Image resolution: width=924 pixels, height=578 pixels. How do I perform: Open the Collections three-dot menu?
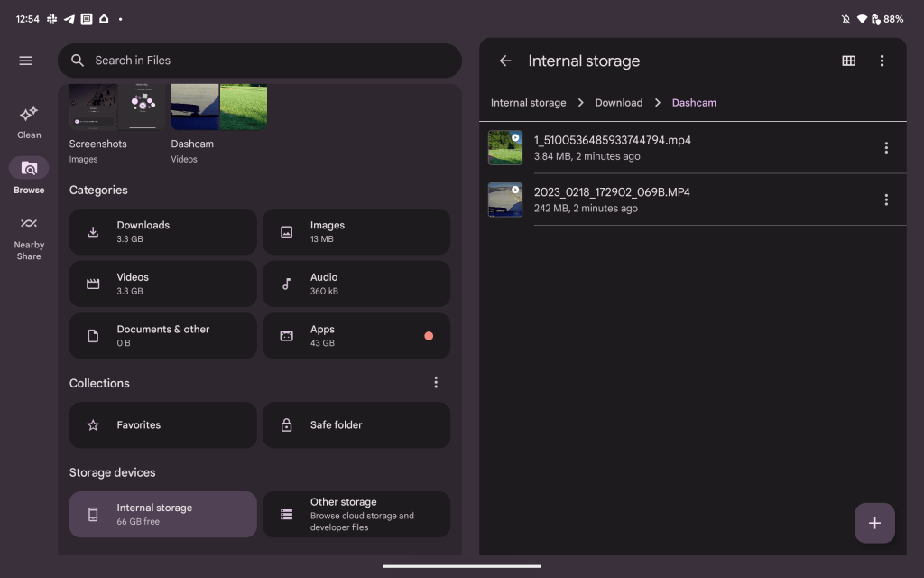[x=436, y=383]
